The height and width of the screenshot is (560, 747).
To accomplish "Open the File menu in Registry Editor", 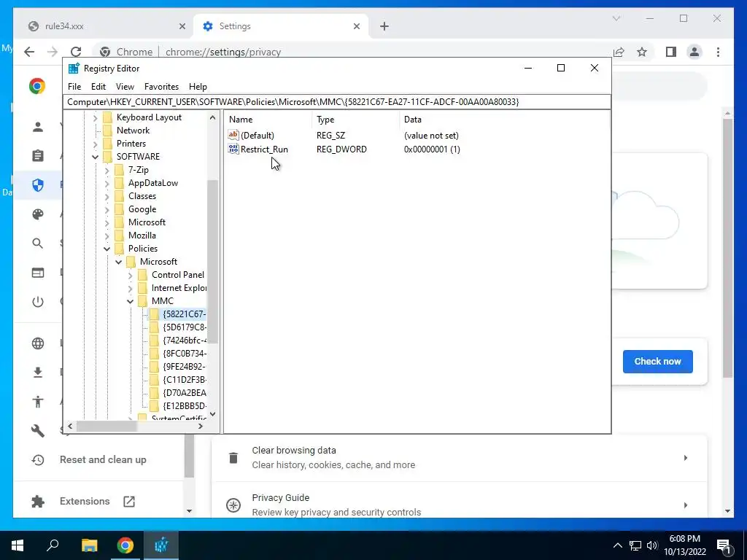I will tap(74, 87).
